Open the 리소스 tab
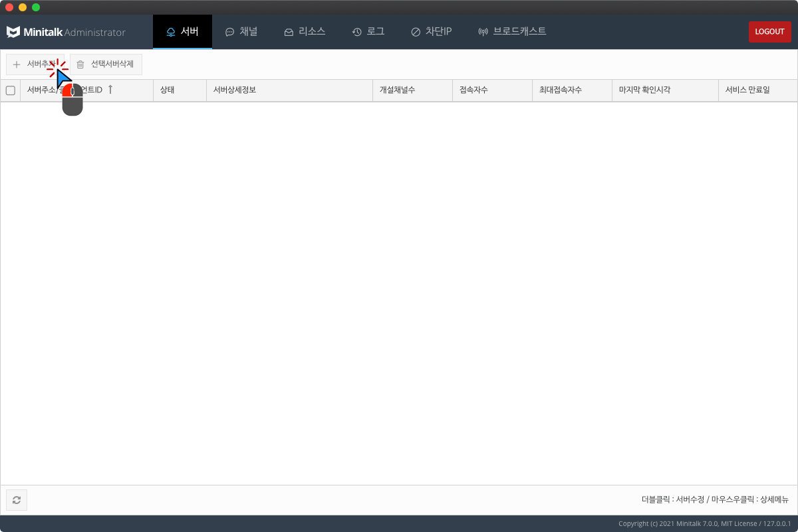Image resolution: width=798 pixels, height=532 pixels. coord(305,32)
